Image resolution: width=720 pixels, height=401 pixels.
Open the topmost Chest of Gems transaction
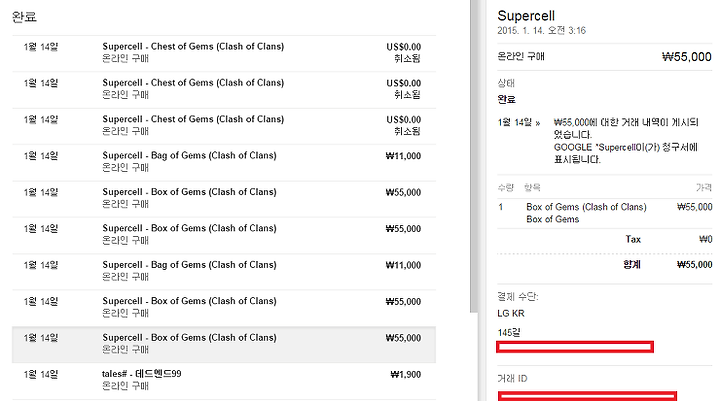224,53
